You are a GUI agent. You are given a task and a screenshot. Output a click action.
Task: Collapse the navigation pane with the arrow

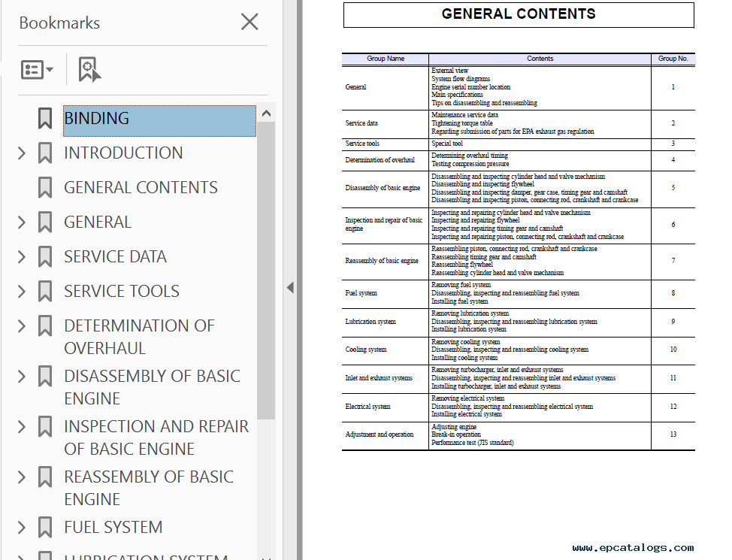290,287
